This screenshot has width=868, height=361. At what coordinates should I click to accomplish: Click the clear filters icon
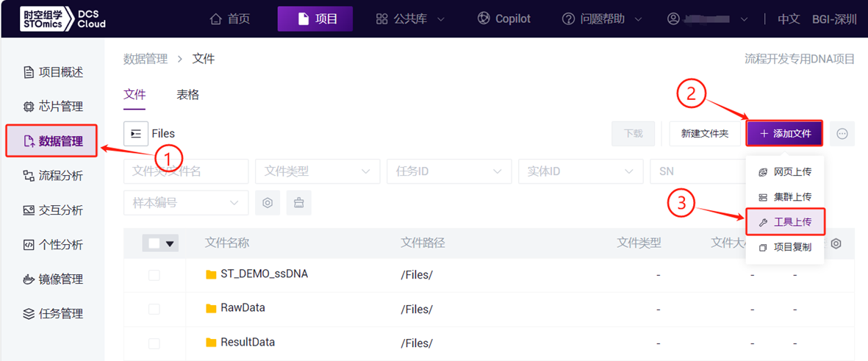point(299,203)
